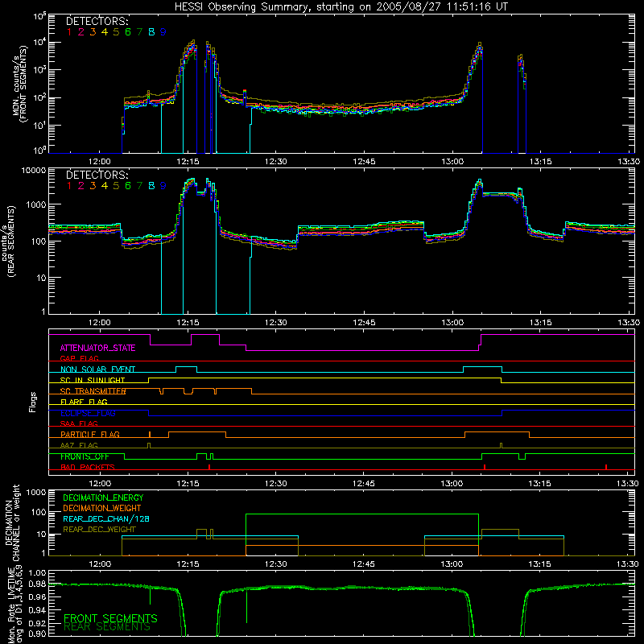Click the "Flags" y-axis title
Image resolution: width=644 pixels, height=644 pixels.
33,402
